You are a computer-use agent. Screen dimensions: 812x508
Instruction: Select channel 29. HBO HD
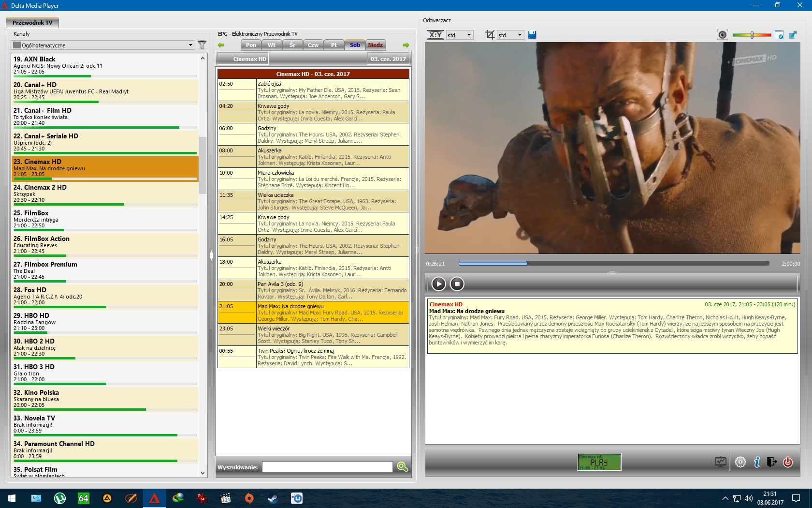click(105, 322)
